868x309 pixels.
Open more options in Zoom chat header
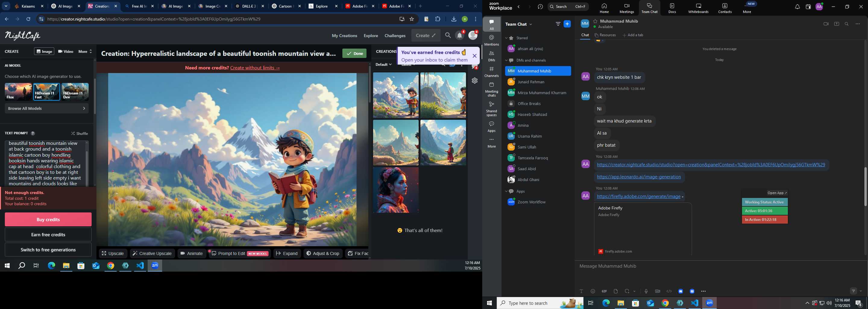coord(857,24)
